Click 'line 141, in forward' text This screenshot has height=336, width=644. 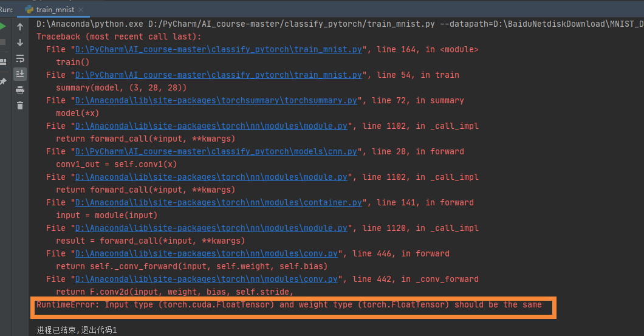coord(425,202)
